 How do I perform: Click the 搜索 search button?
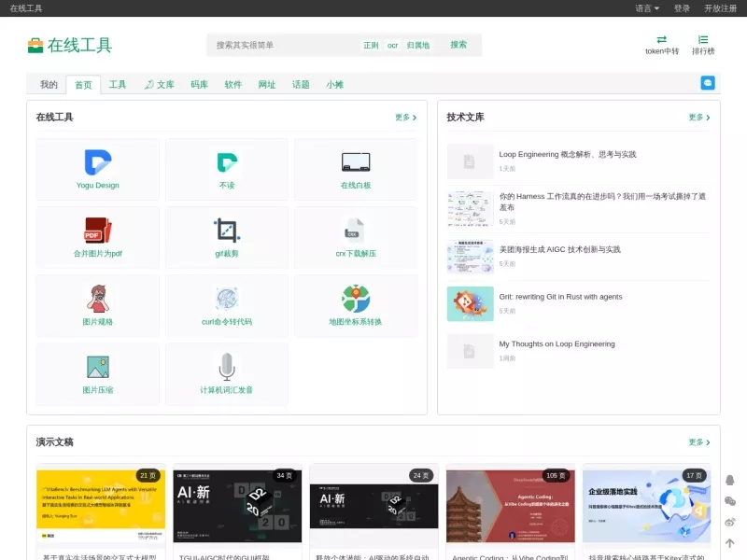pyautogui.click(x=458, y=45)
